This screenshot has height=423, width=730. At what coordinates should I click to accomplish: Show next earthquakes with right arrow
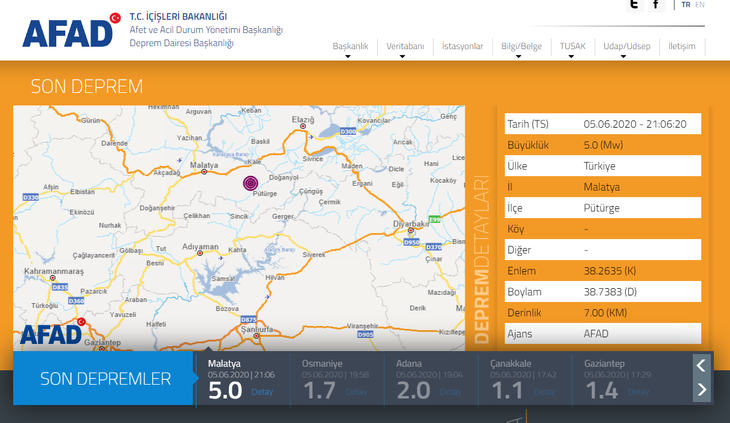pos(702,390)
